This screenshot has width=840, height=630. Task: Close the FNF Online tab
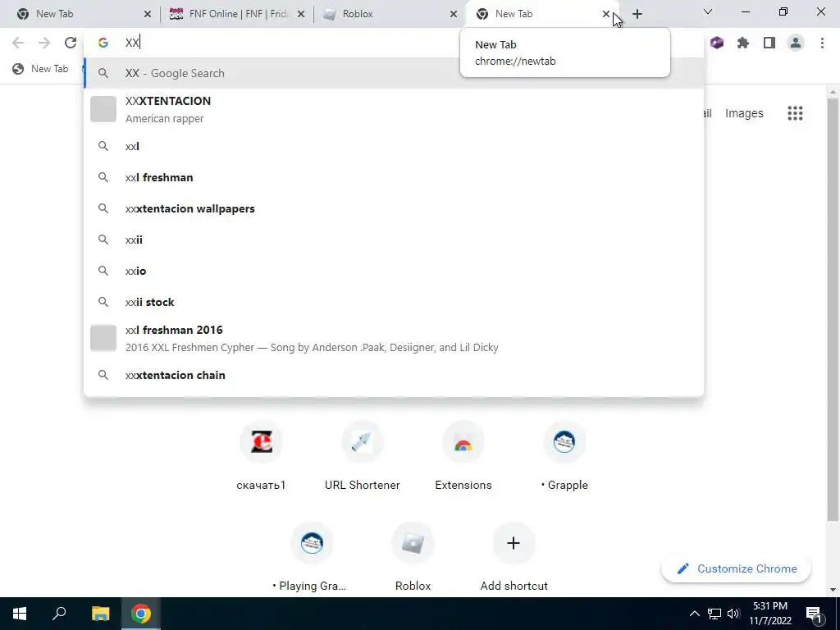click(x=301, y=14)
